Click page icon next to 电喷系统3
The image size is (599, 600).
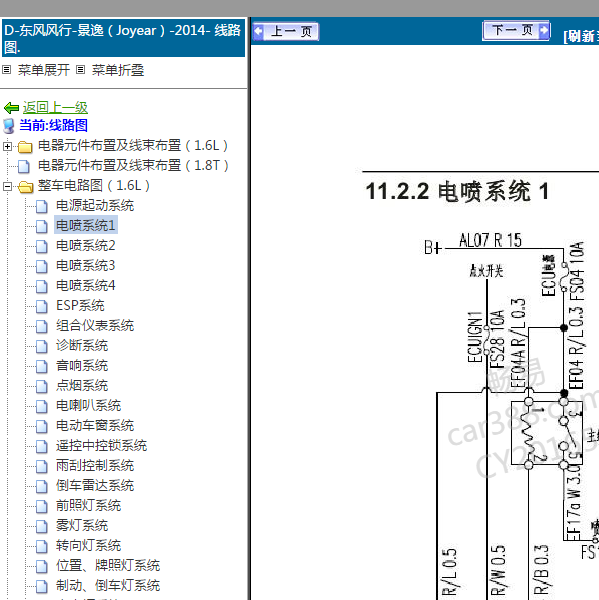(42, 267)
